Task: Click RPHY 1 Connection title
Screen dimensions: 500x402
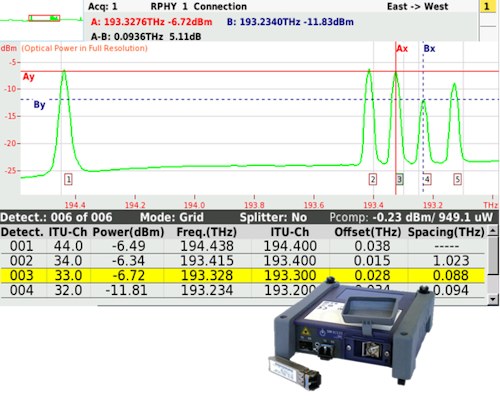Action: [199, 6]
